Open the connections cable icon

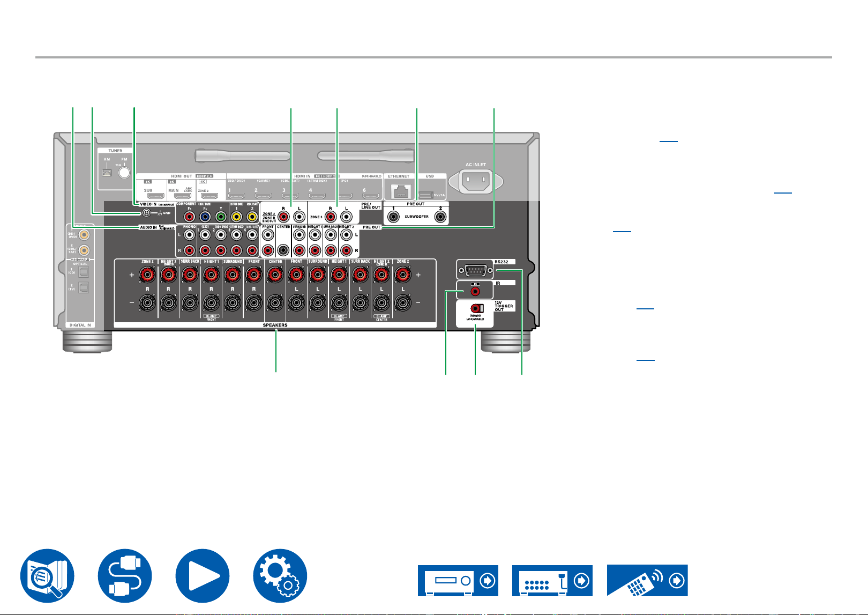[x=125, y=575]
